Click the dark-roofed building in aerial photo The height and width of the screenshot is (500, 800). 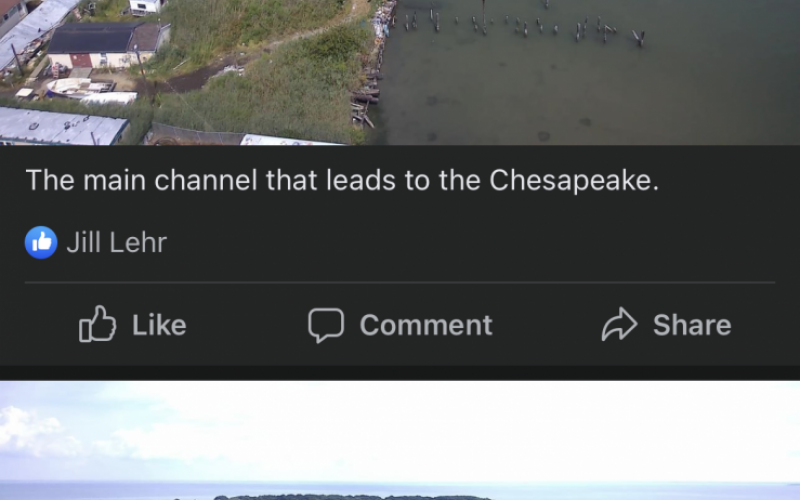(x=107, y=44)
